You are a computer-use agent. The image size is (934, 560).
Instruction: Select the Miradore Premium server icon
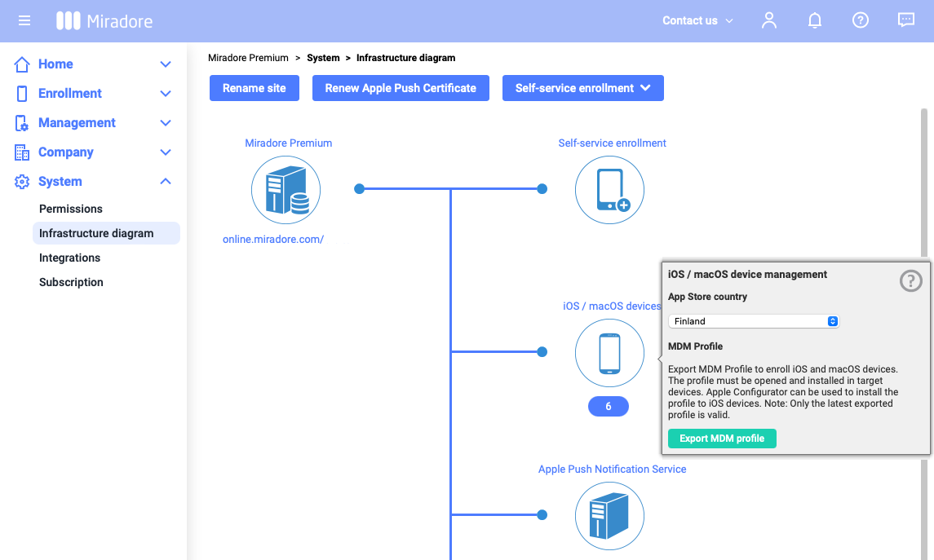point(286,190)
